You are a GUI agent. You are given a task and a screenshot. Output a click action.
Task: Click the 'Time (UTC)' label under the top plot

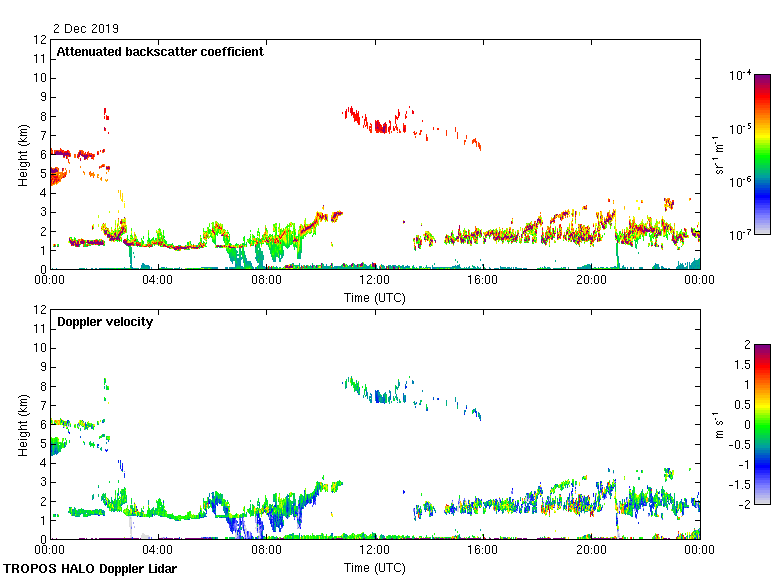pyautogui.click(x=374, y=297)
